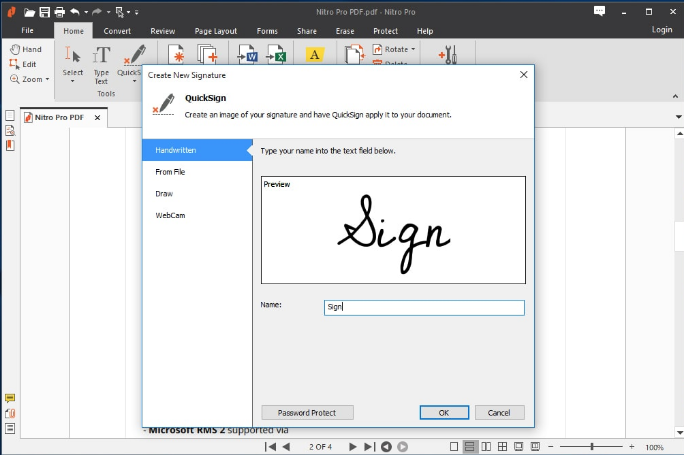
Task: Close the Nitro Pro PDF document tab
Action: (x=97, y=117)
